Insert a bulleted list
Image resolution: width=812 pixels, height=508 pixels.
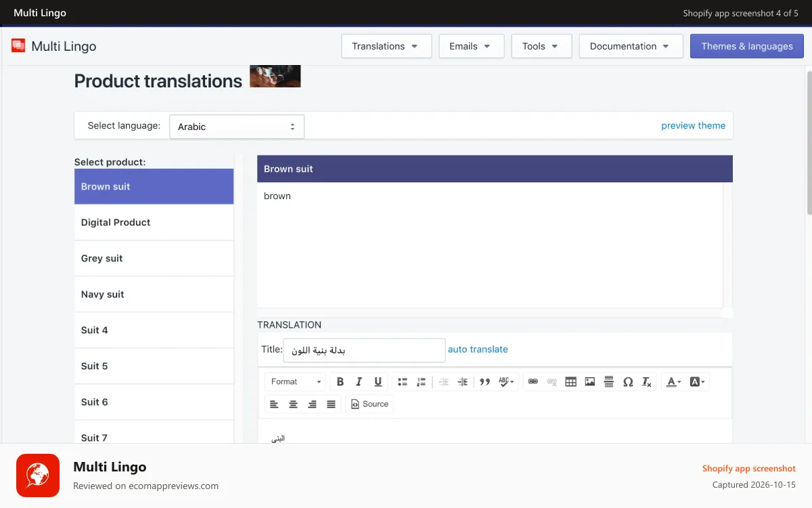point(403,382)
